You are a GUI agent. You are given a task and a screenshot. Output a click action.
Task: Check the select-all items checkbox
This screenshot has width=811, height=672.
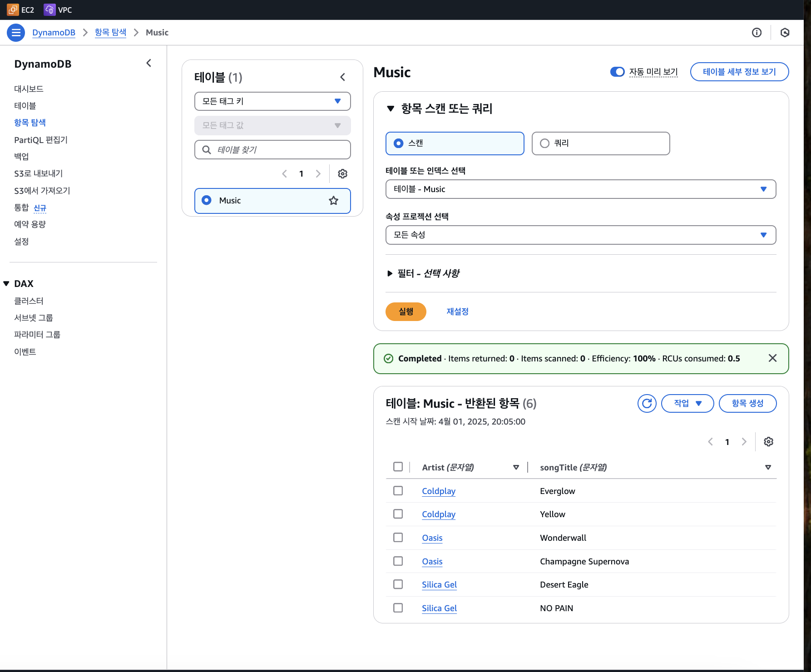click(398, 467)
